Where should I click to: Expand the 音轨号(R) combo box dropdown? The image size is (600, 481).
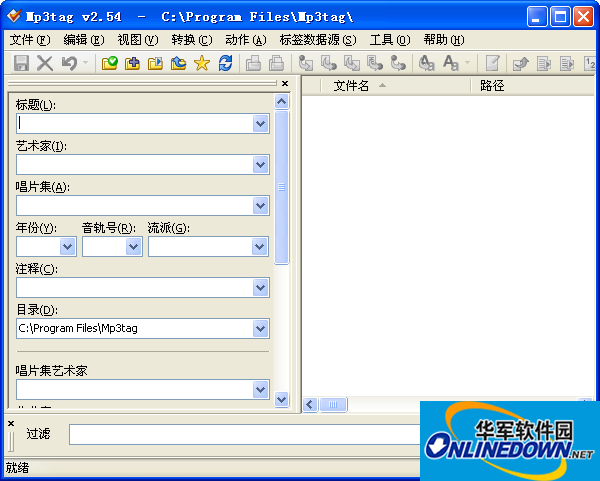coord(134,246)
